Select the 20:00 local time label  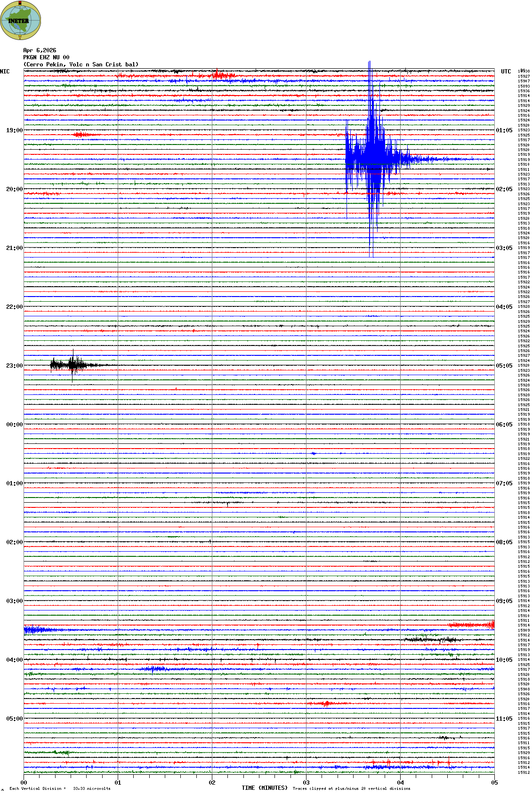click(14, 189)
